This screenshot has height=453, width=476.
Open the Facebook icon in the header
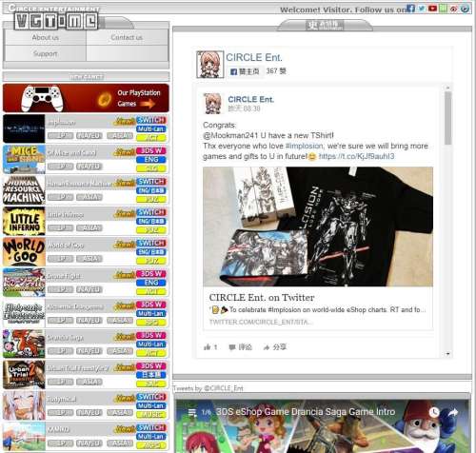pos(410,8)
